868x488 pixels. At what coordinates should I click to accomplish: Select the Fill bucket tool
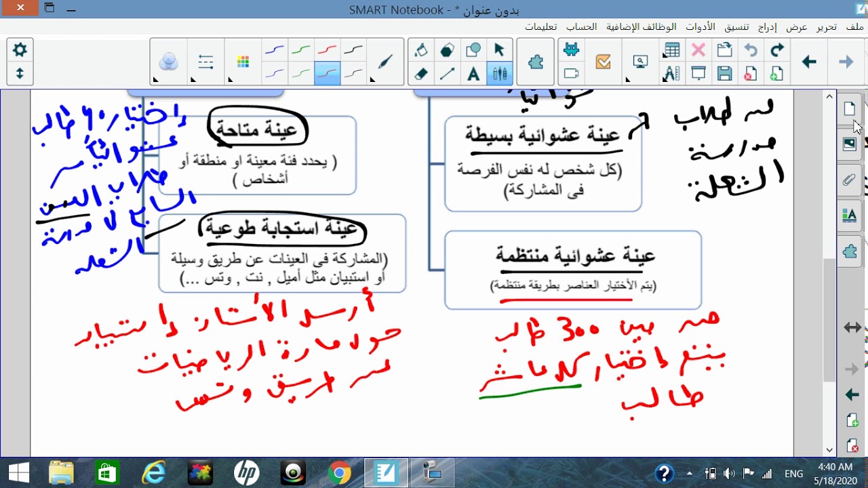421,50
